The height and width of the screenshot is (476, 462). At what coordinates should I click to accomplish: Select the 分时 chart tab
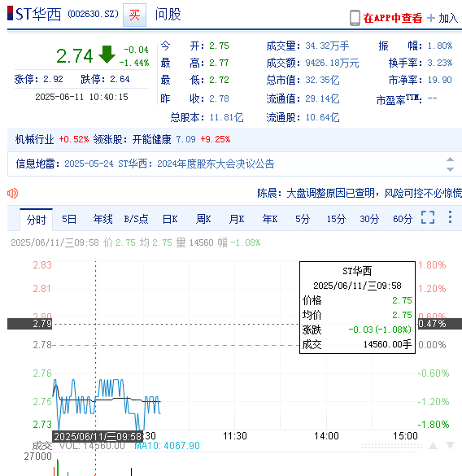[36, 219]
